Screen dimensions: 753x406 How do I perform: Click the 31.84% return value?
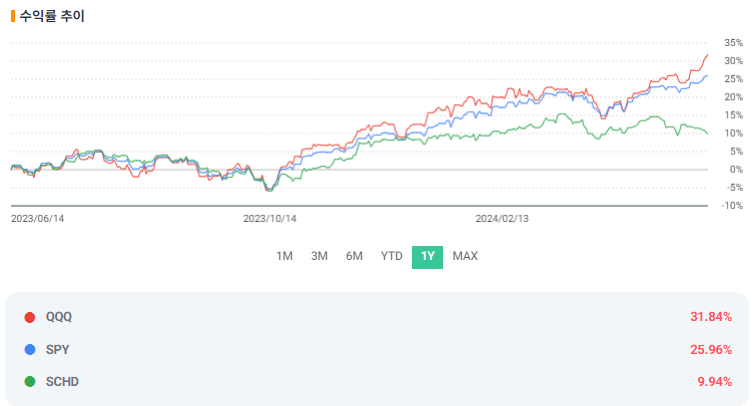pos(711,317)
